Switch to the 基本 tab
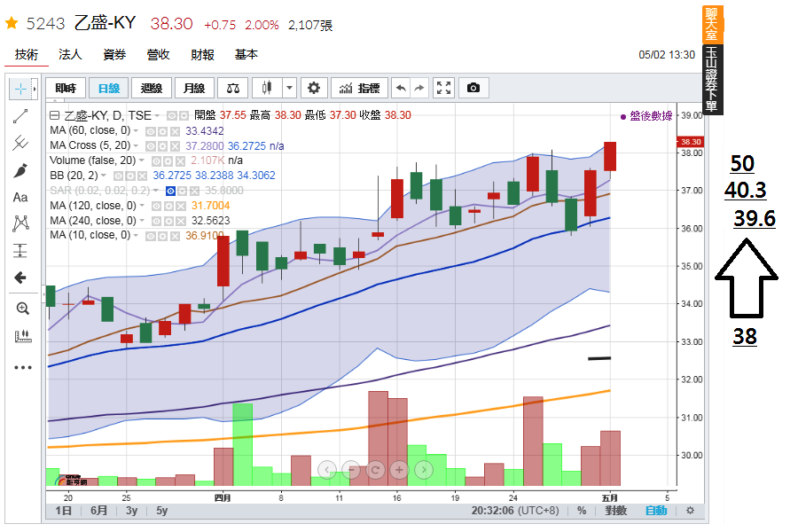Image resolution: width=798 pixels, height=532 pixels. [x=246, y=54]
